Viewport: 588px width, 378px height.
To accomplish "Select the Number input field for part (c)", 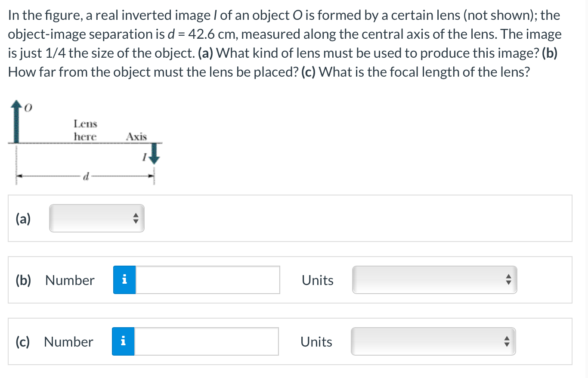I will click(207, 341).
